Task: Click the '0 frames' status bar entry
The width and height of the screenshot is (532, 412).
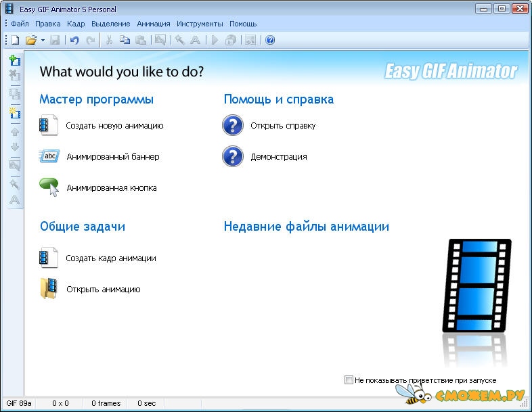Action: 106,403
